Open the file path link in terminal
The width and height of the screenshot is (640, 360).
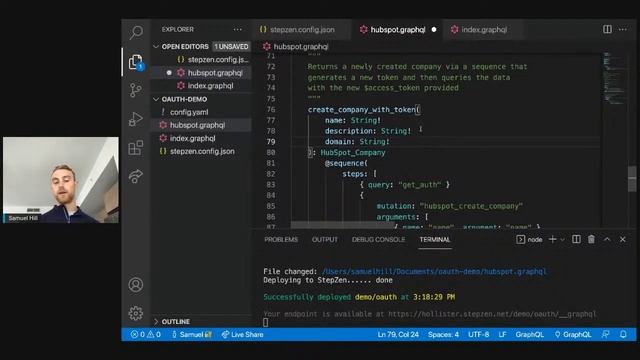434,271
